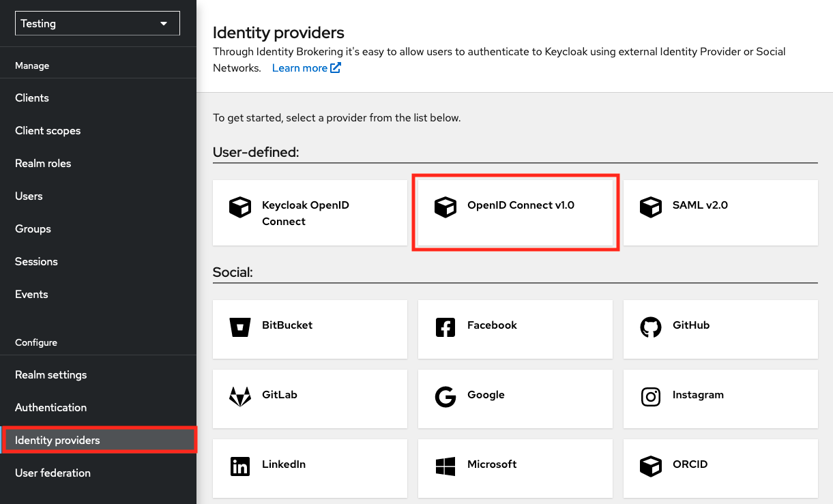Select Keycloak OpenID Connect provider
833x504 pixels.
click(310, 213)
